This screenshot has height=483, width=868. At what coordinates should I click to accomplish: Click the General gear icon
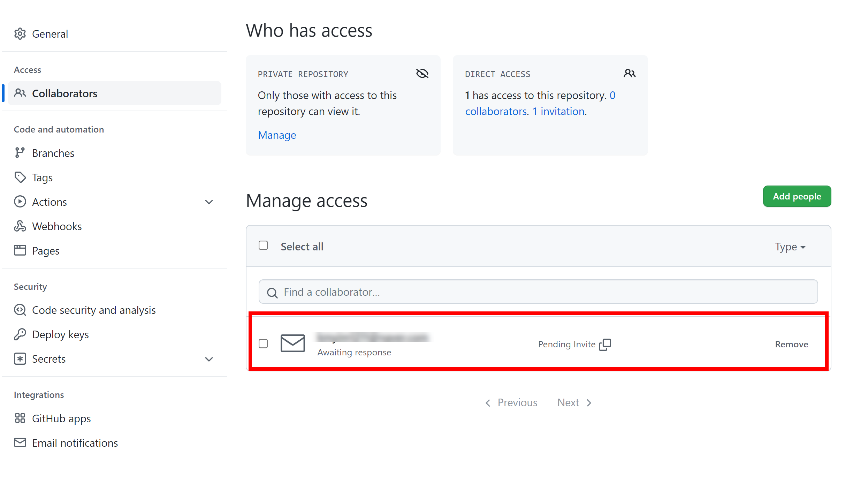click(20, 34)
